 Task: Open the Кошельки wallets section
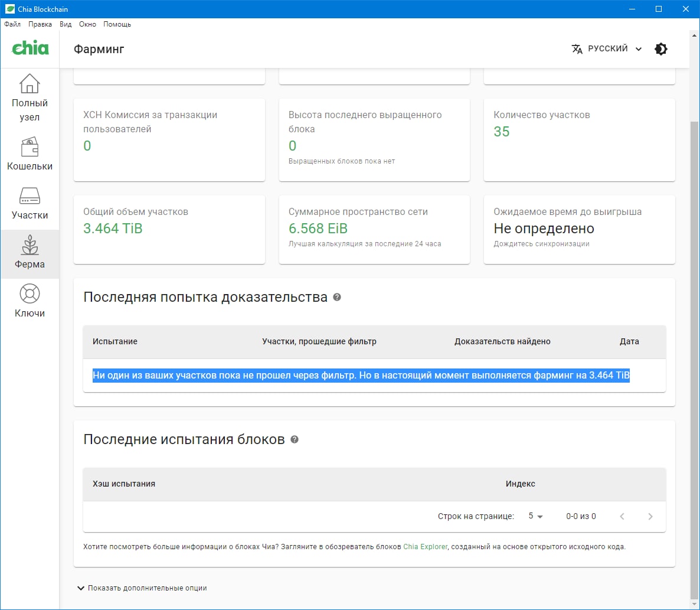click(30, 154)
